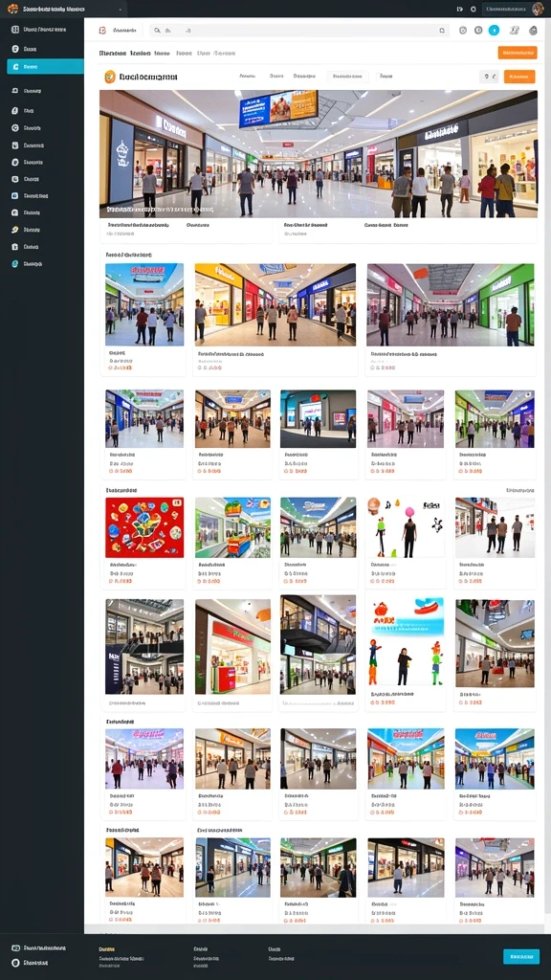Open the large mall hero banner image
The height and width of the screenshot is (980, 551).
pyautogui.click(x=318, y=154)
